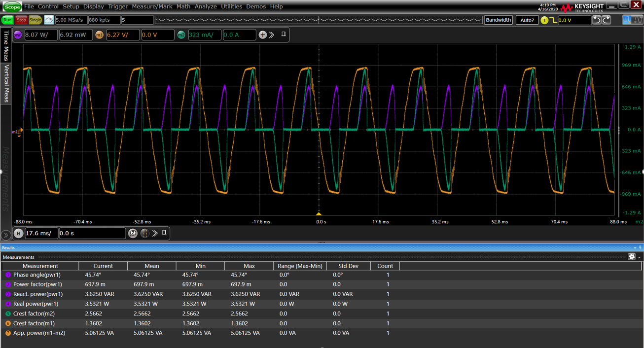Expand the measure toolbar chevron

pyautogui.click(x=273, y=35)
